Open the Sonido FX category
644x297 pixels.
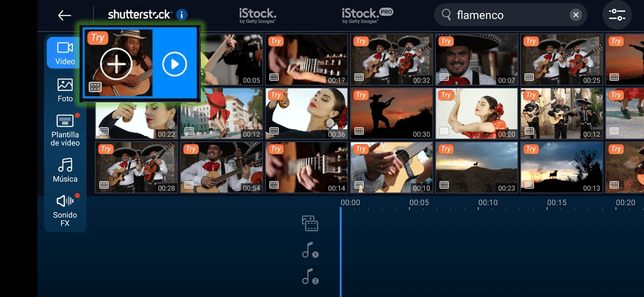pyautogui.click(x=65, y=210)
